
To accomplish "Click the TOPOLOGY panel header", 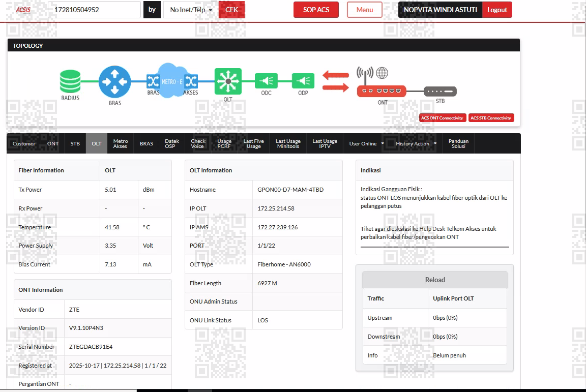I will (x=263, y=45).
